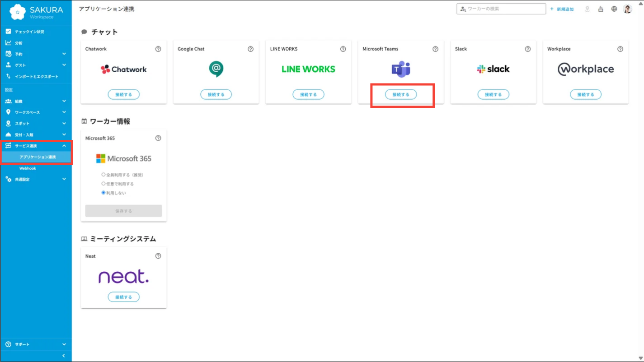644x362 pixels.
Task: Connect Workplace with 接続する button
Action: [586, 94]
